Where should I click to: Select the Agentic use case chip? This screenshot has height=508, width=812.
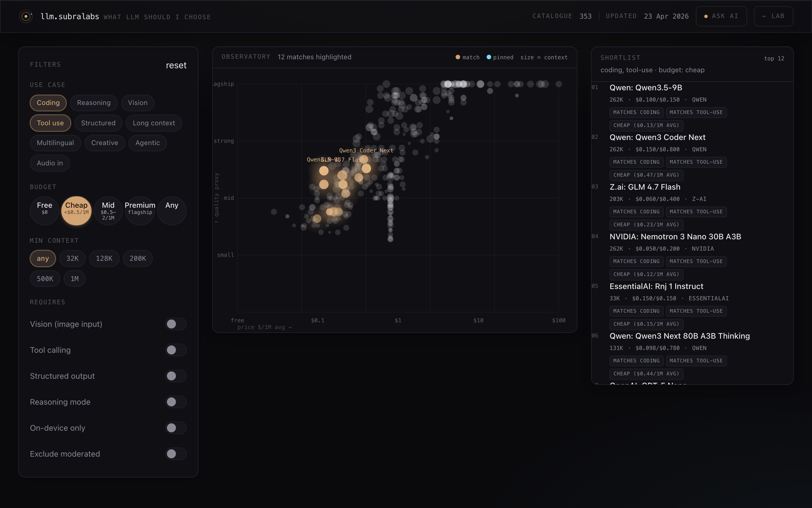(148, 143)
